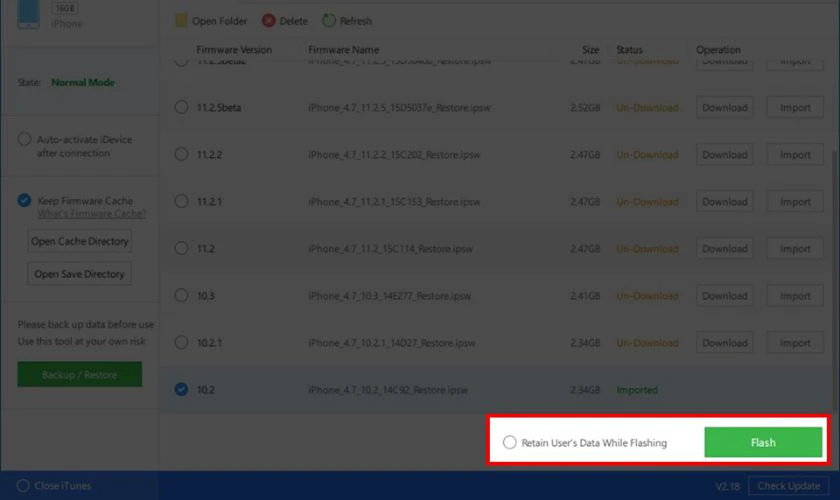Import firmware for 11.2 row

point(795,249)
